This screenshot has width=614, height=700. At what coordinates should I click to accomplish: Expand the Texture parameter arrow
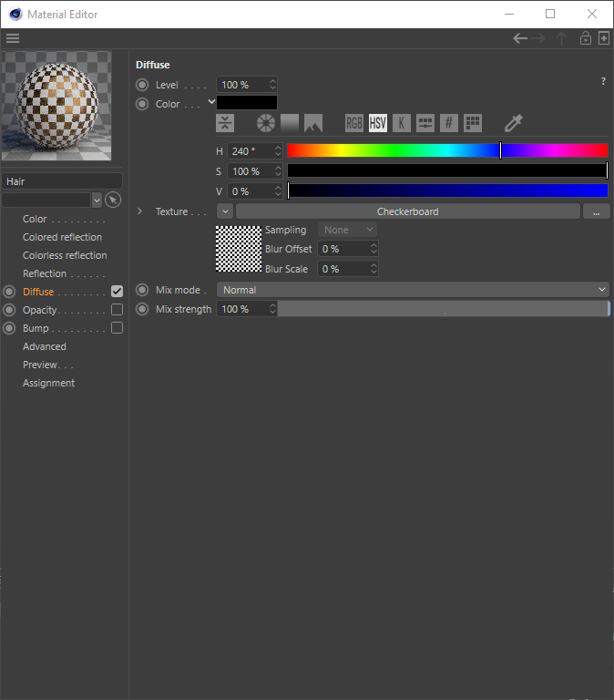139,211
